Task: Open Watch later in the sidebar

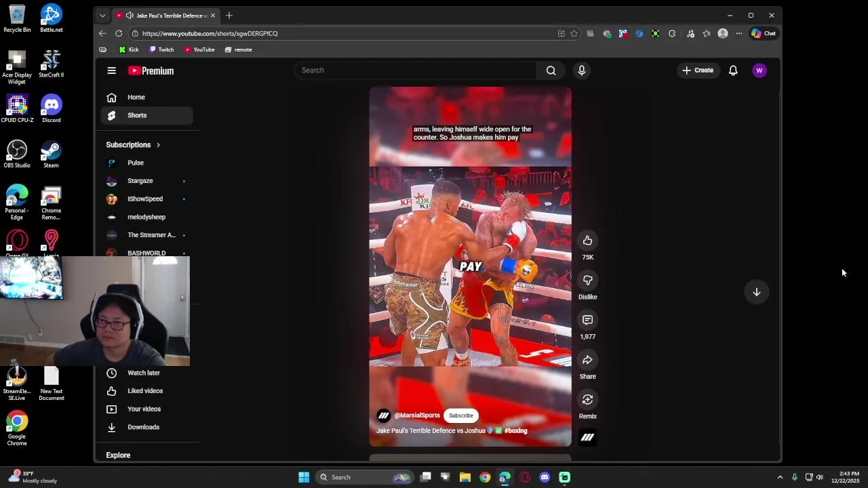Action: pos(147,373)
